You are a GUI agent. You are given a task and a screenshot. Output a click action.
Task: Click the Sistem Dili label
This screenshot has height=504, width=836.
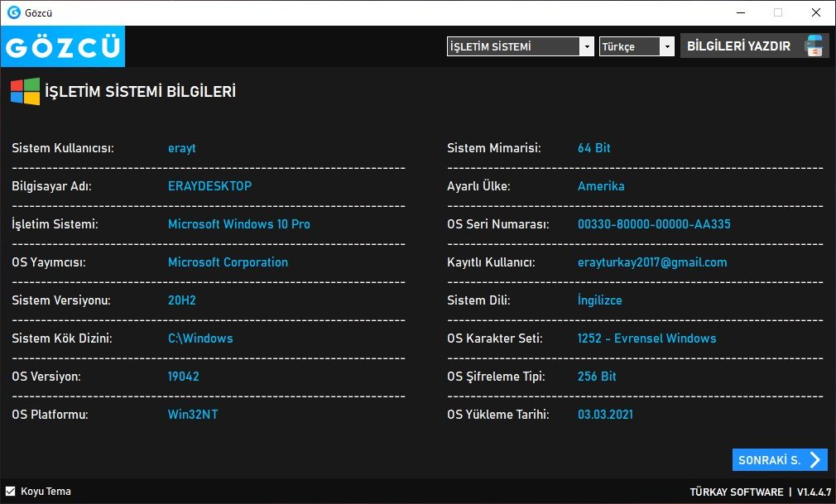click(x=478, y=300)
